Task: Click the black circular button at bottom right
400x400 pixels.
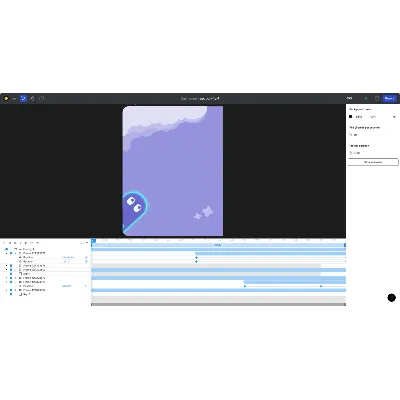Action: pyautogui.click(x=391, y=298)
